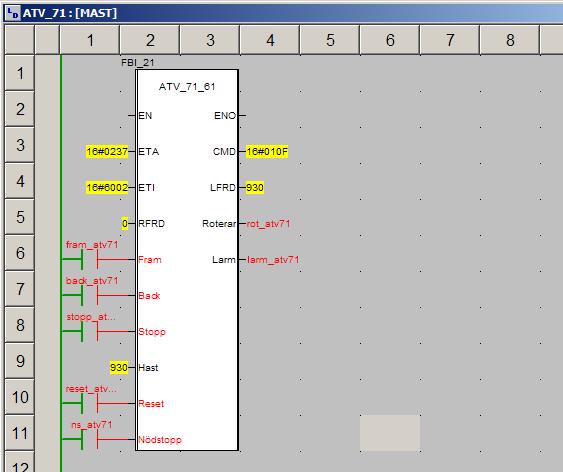Click the rot_atv71 output variable

268,224
